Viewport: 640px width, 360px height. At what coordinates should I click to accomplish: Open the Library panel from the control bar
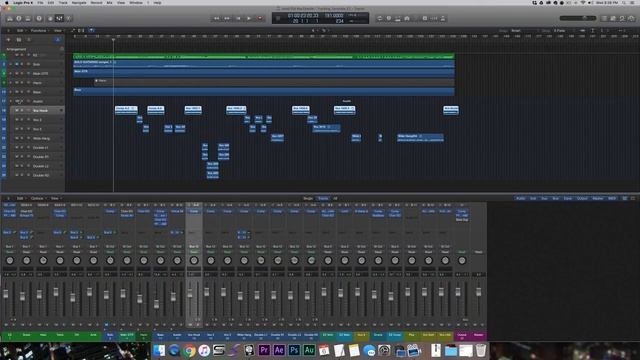point(10,18)
